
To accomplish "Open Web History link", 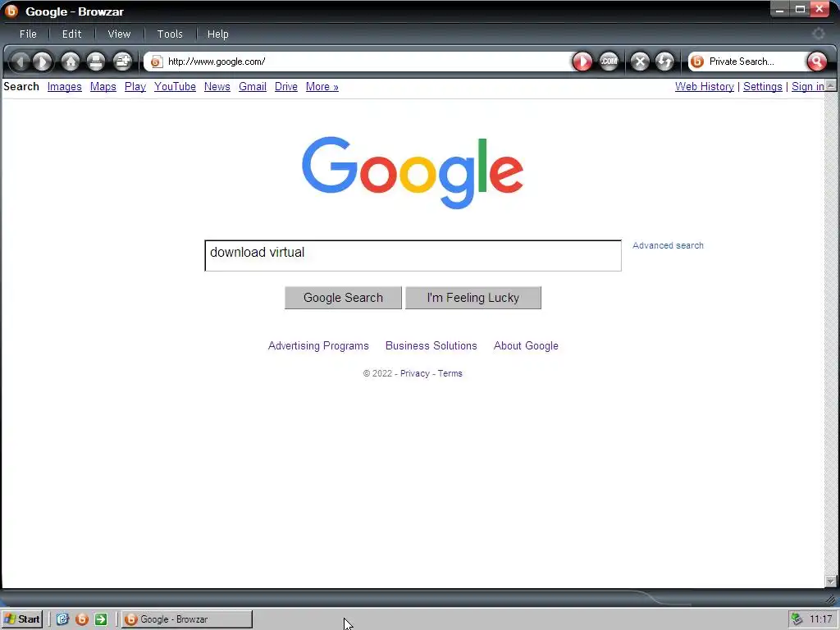I will [704, 87].
